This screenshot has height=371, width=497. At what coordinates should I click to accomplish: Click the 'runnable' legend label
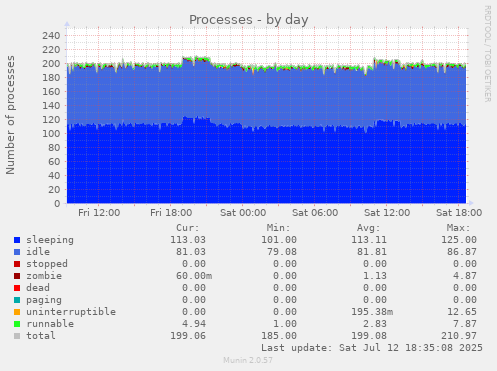(x=50, y=324)
